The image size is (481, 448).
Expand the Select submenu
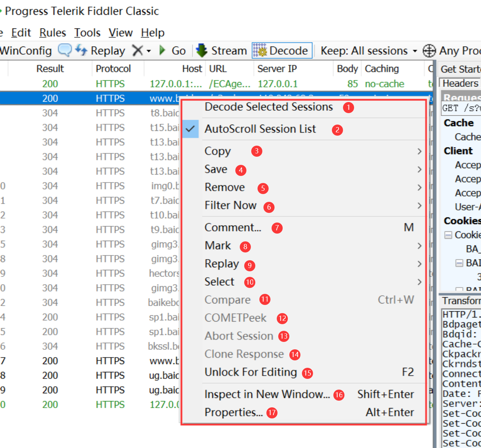tap(303, 282)
